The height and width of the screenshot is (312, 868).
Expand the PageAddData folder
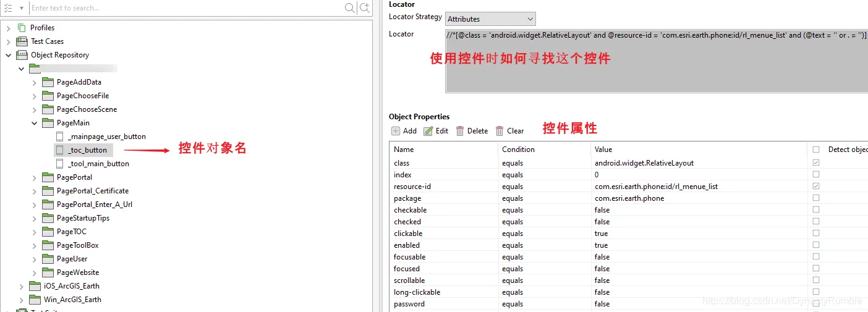[35, 82]
